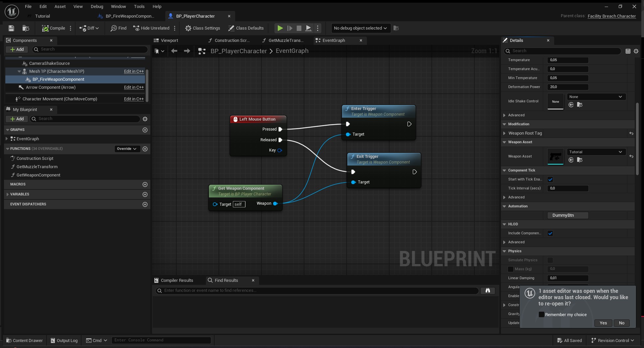The image size is (644, 348).
Task: Add a new macro
Action: [145, 184]
